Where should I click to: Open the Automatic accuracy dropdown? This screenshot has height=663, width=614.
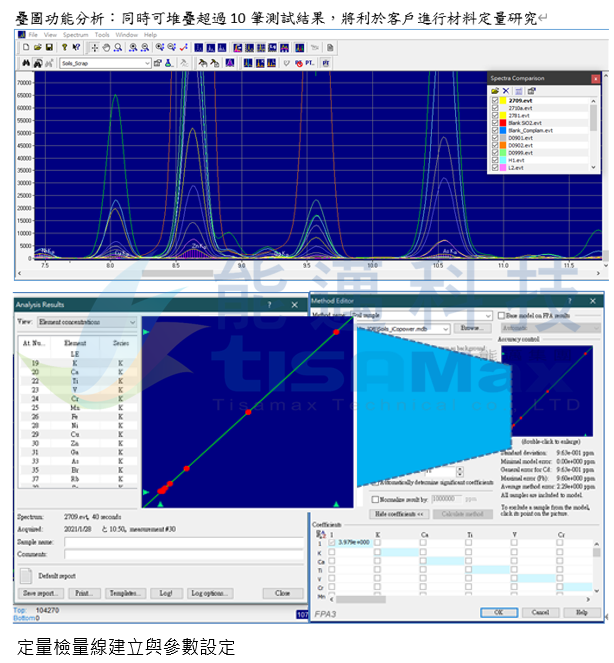click(596, 328)
